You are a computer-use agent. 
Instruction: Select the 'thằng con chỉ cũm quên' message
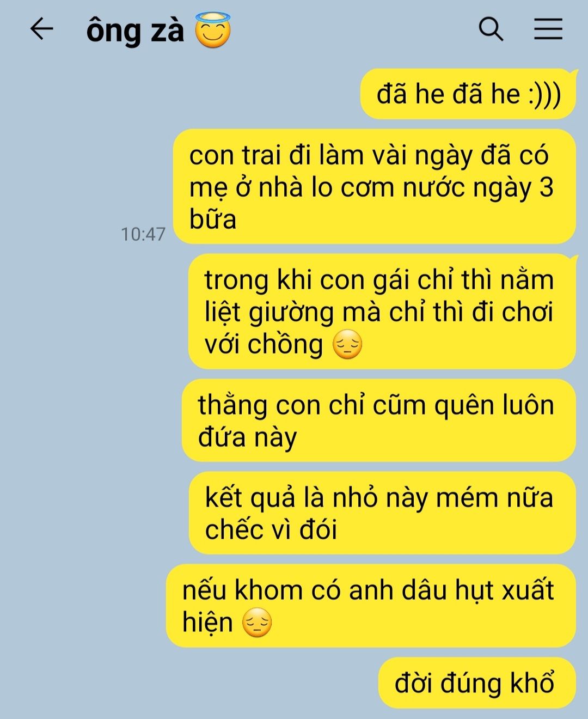(x=379, y=421)
